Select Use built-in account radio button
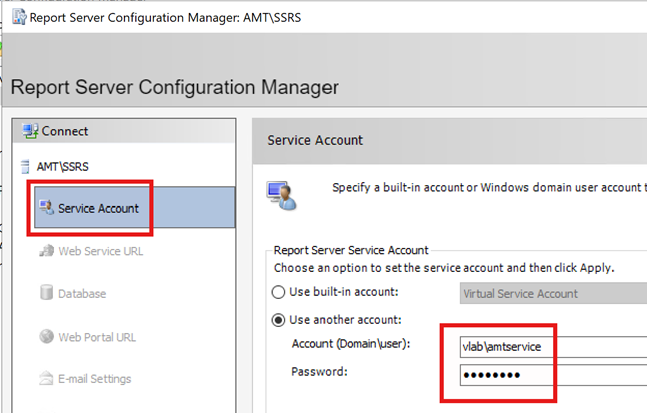The image size is (647, 413). pos(278,292)
